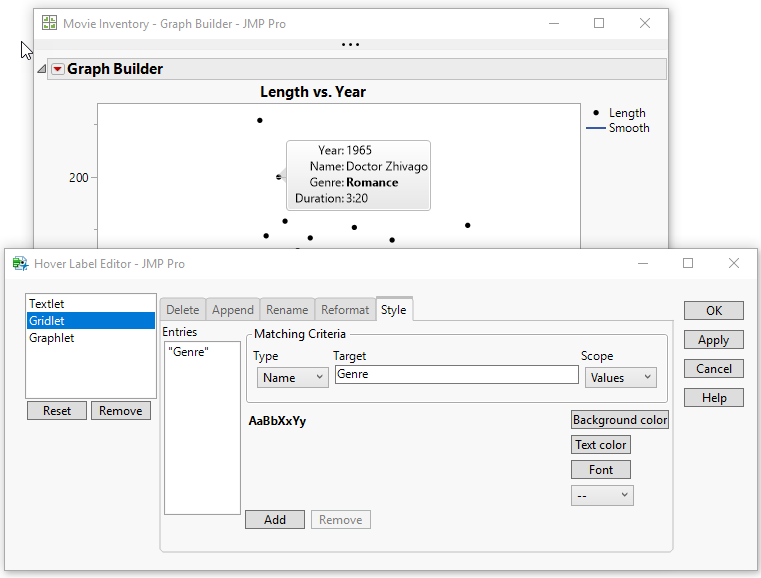Click the Hover Label Editor window icon
This screenshot has width=761, height=578.
pos(20,263)
